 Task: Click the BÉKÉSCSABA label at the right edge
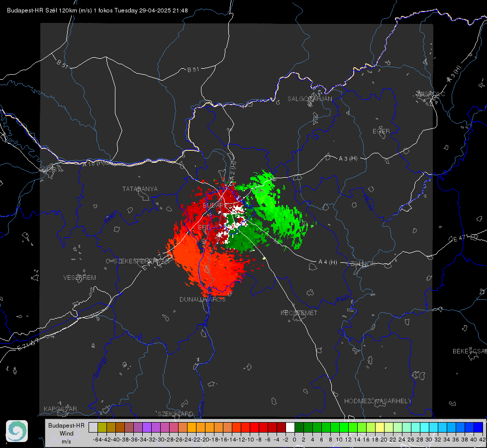click(470, 351)
